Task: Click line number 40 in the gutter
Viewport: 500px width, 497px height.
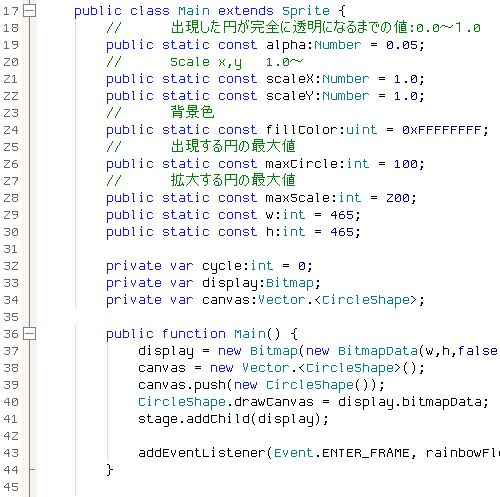Action: [x=11, y=402]
